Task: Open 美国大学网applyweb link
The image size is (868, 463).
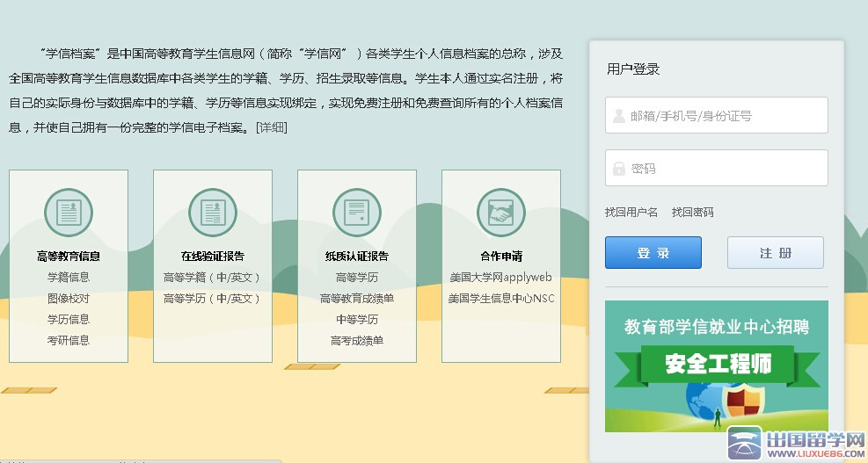Action: click(500, 277)
